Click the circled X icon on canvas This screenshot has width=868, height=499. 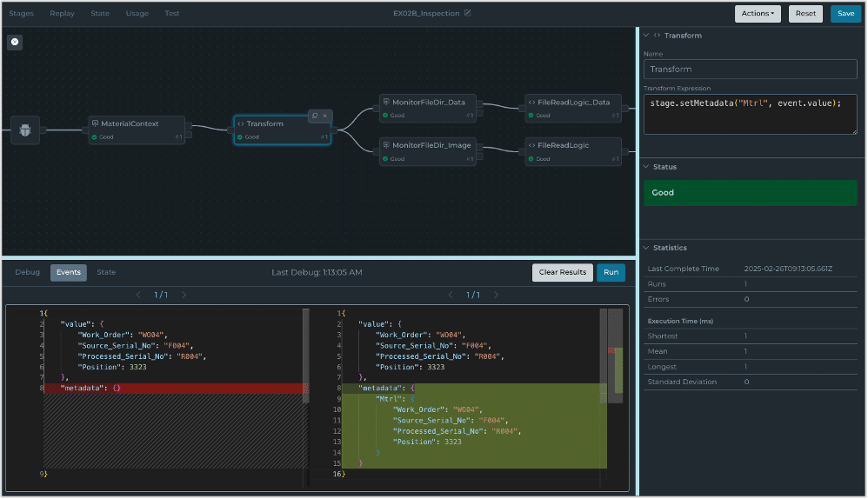(x=15, y=42)
